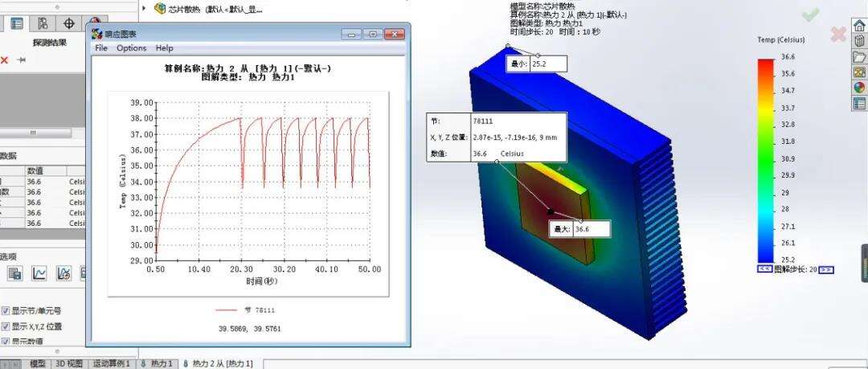Open the Help menu in chart window
The image size is (868, 369).
tap(165, 48)
